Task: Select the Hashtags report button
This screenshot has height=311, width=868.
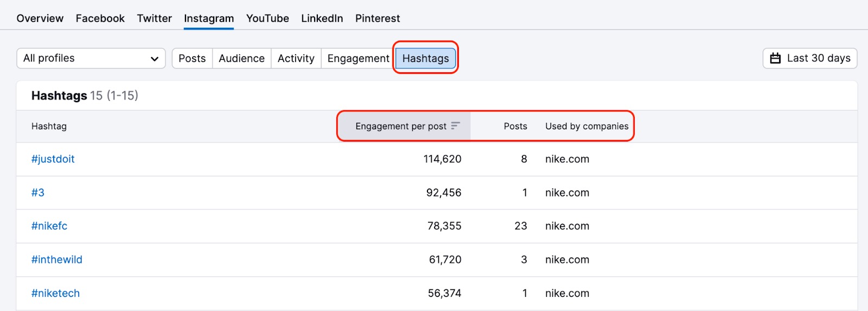Action: [425, 58]
